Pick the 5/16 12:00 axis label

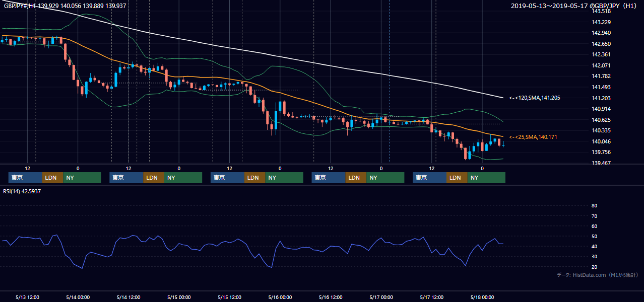click(x=331, y=297)
